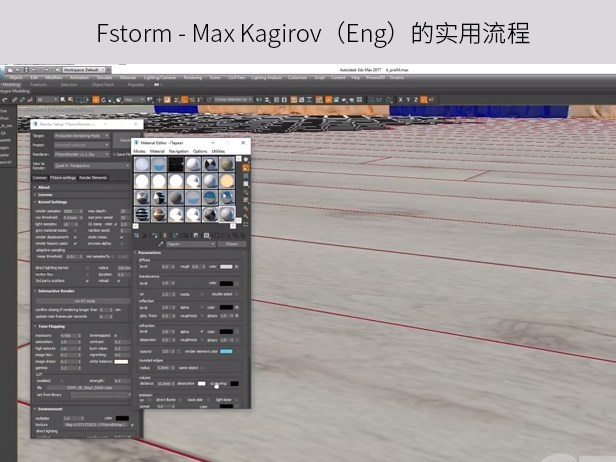
Task: Open the render element color swatch
Action: pyautogui.click(x=226, y=351)
